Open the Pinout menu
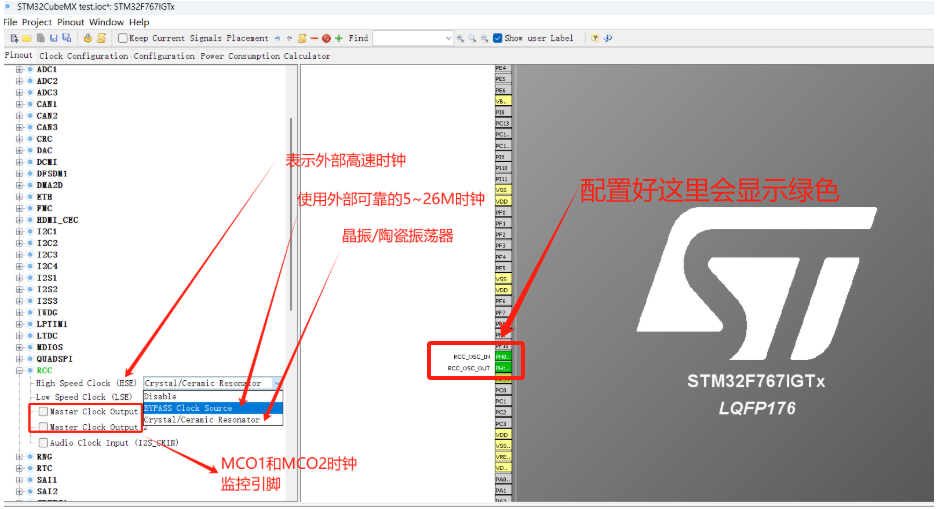The width and height of the screenshot is (937, 509). pyautogui.click(x=71, y=22)
